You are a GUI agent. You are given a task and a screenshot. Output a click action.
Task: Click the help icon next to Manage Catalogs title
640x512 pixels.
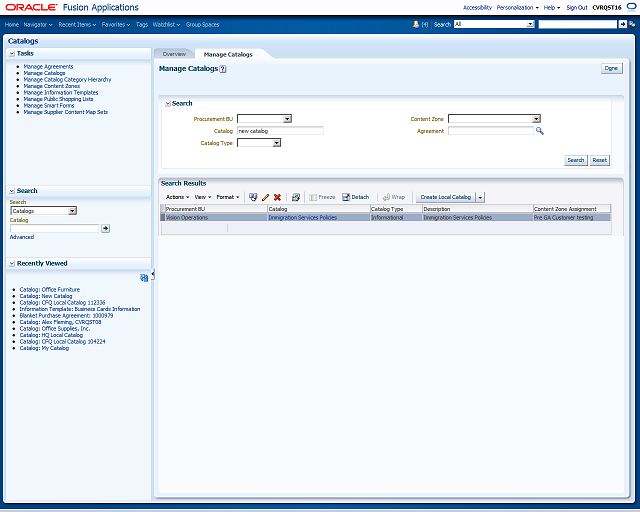click(223, 69)
